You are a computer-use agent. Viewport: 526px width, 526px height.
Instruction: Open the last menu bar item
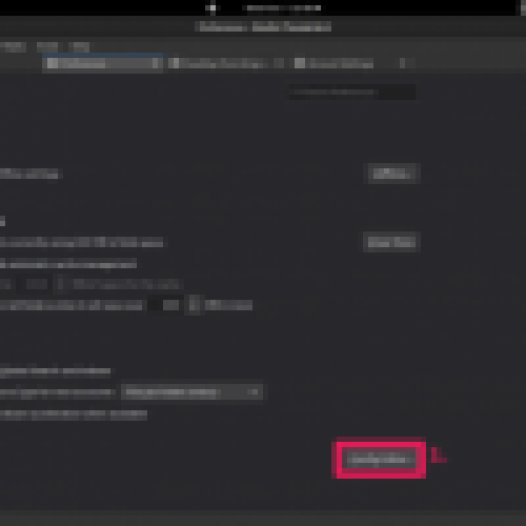point(79,47)
